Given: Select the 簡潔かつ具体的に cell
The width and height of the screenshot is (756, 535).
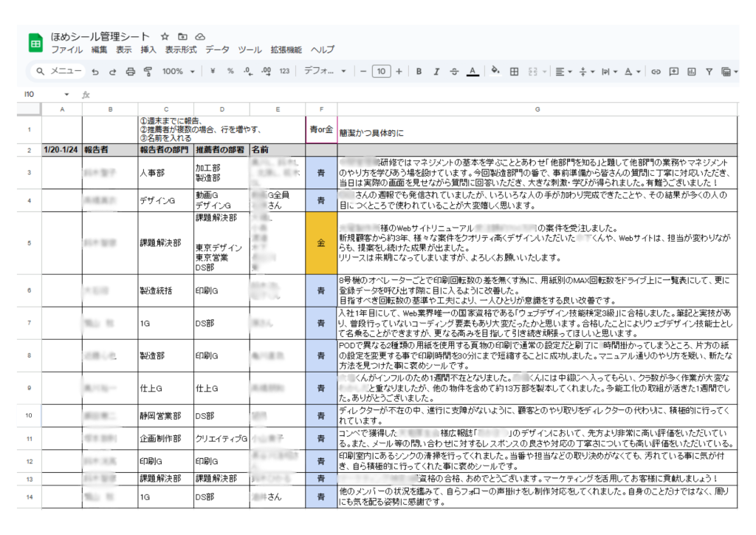Looking at the screenshot, I should pos(537,130).
